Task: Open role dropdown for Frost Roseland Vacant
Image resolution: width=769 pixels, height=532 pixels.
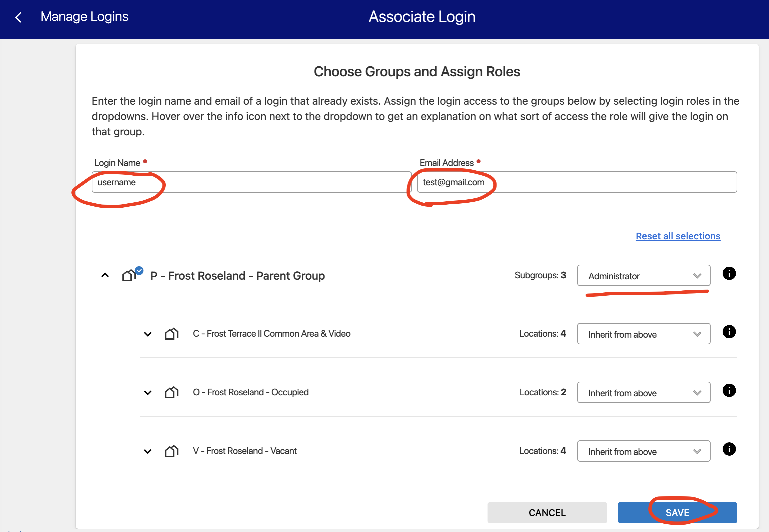Action: pyautogui.click(x=643, y=451)
